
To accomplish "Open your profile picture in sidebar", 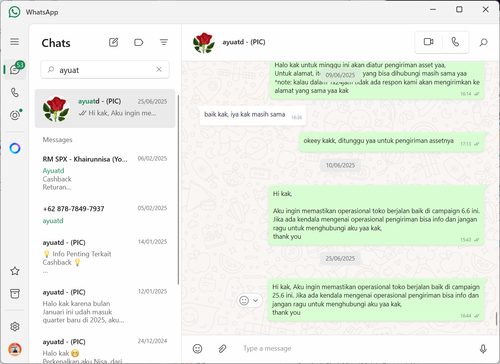I will coord(15,349).
